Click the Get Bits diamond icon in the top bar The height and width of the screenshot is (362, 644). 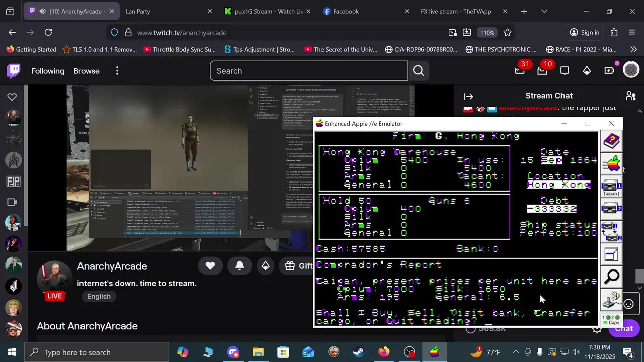click(587, 71)
